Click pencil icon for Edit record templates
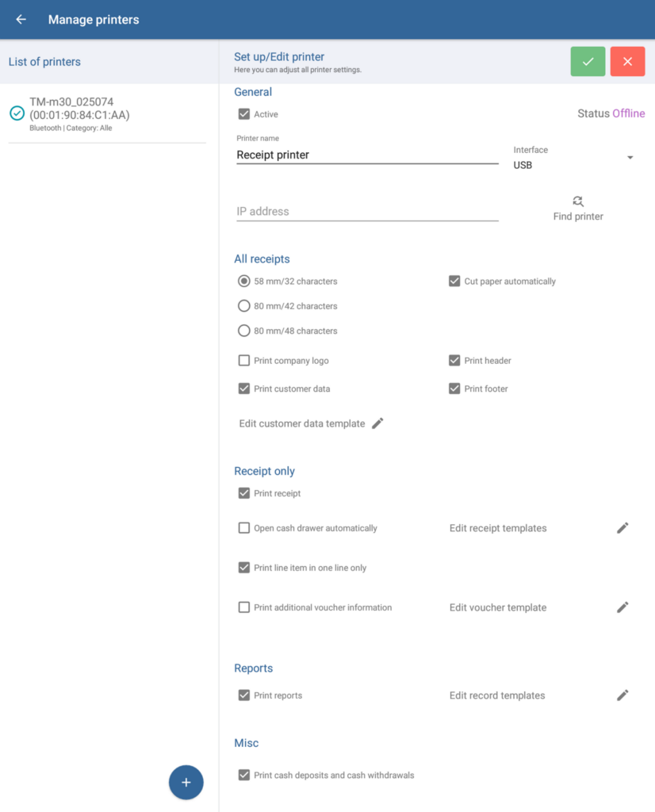 pos(622,695)
